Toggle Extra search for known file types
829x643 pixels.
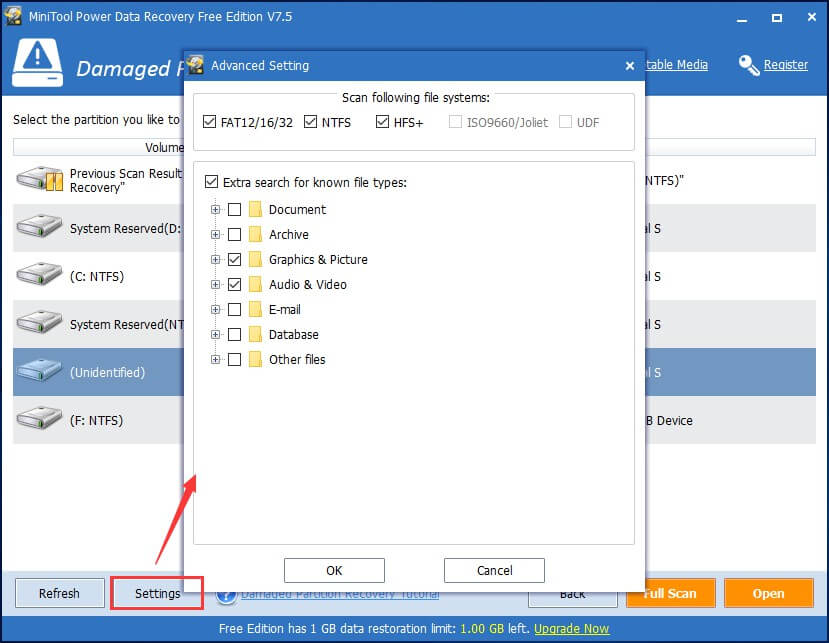tap(211, 182)
